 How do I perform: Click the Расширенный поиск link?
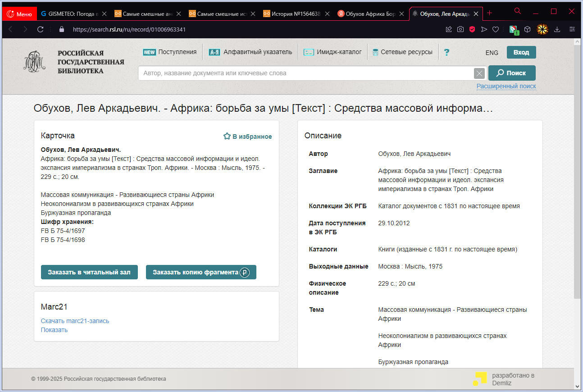(506, 86)
